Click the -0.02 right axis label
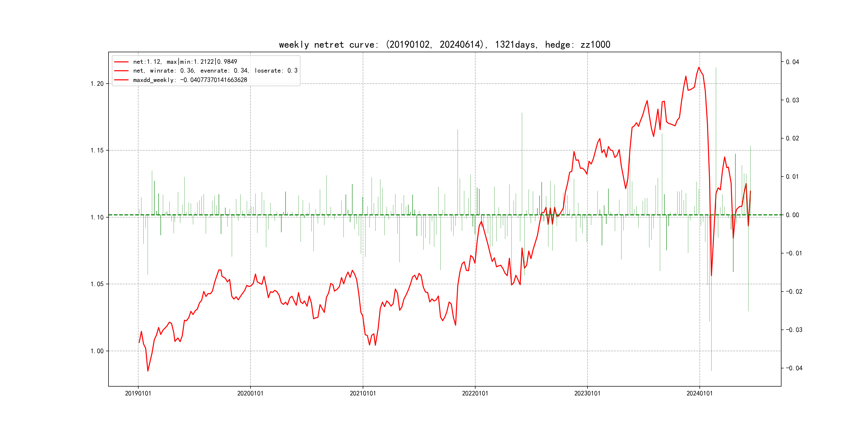 [x=794, y=292]
